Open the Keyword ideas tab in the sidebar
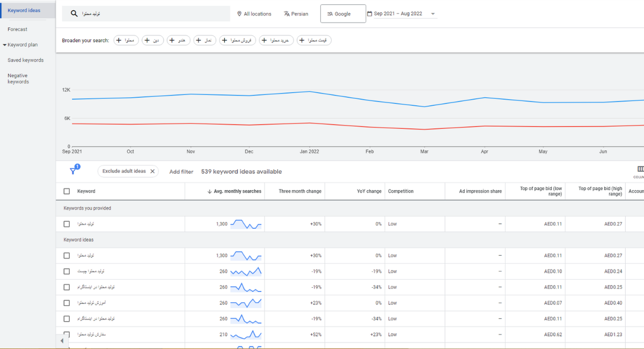Viewport: 644px width, 349px height. point(28,10)
